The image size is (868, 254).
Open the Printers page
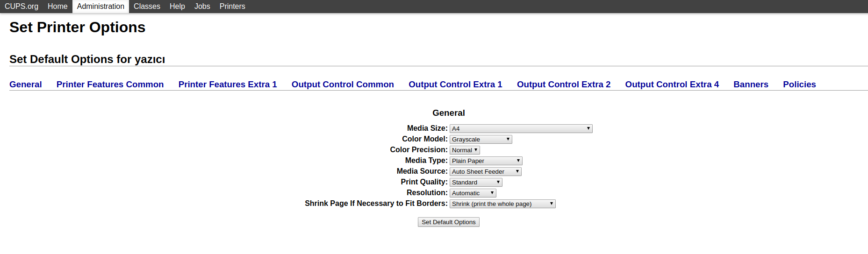pos(232,6)
